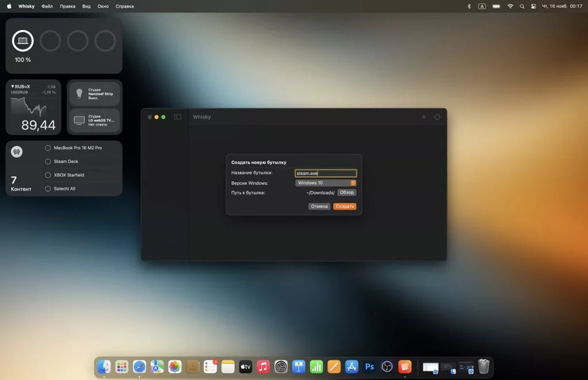Click the steam.exe bottle name field
Viewport: 588px width, 380px height.
325,173
